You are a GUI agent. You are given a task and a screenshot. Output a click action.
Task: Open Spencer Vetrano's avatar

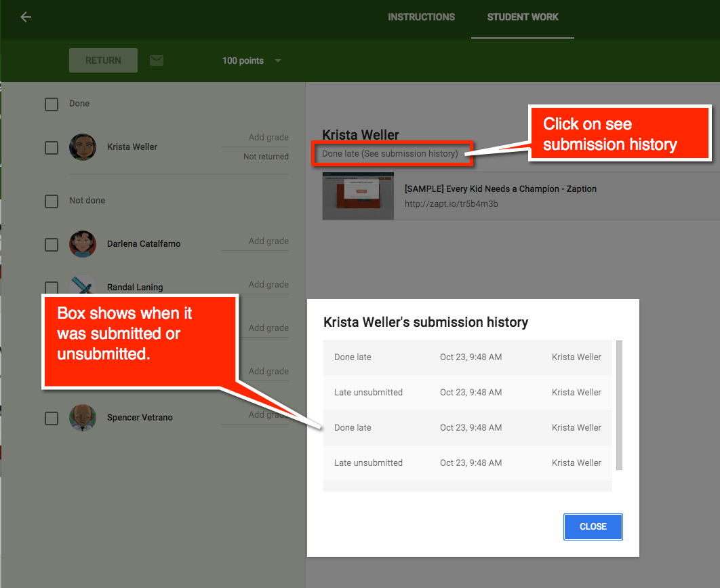pyautogui.click(x=83, y=418)
